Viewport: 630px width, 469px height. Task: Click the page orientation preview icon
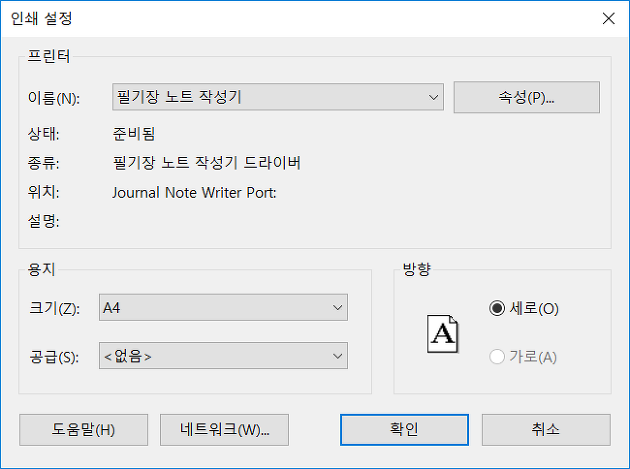442,334
